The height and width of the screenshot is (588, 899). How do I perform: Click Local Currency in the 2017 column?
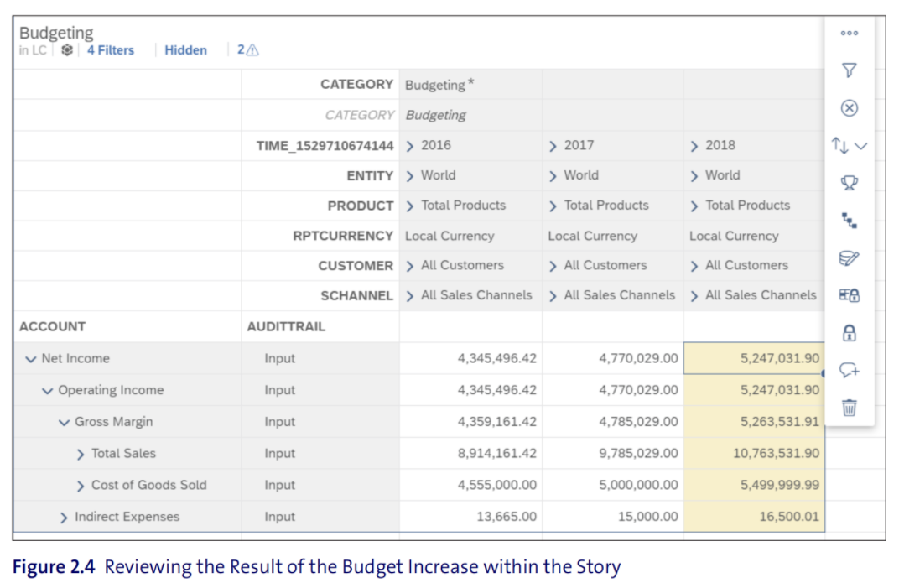[x=592, y=237]
